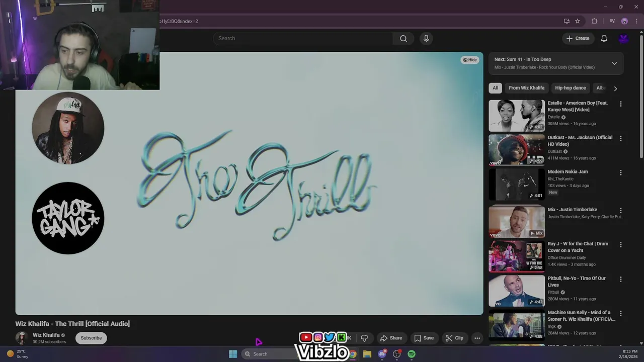Screen dimensions: 644x362
Task: Open the weather widget showing Sunny
Action: (17, 354)
